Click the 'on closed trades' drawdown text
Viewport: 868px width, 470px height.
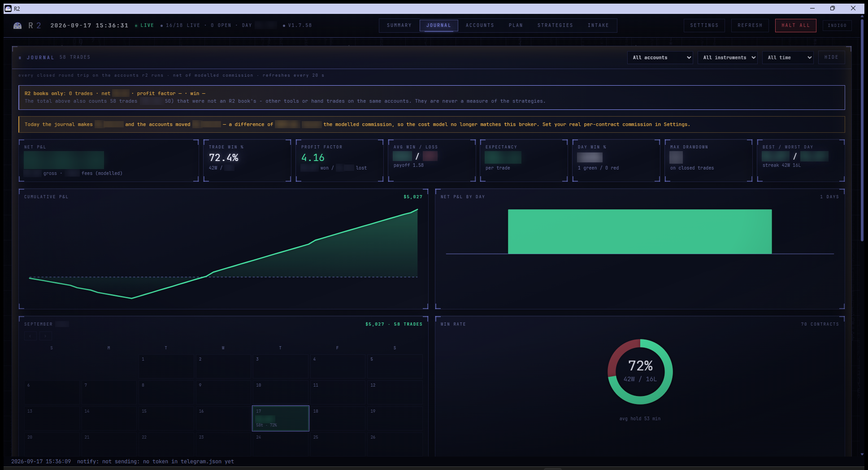tap(692, 168)
